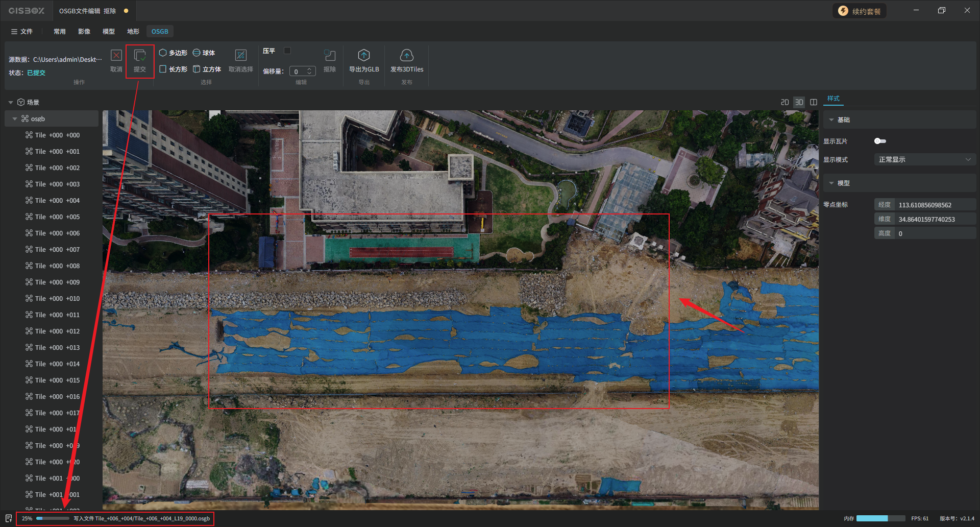Click the write progress bar in status bar
The height and width of the screenshot is (527, 980).
53,518
